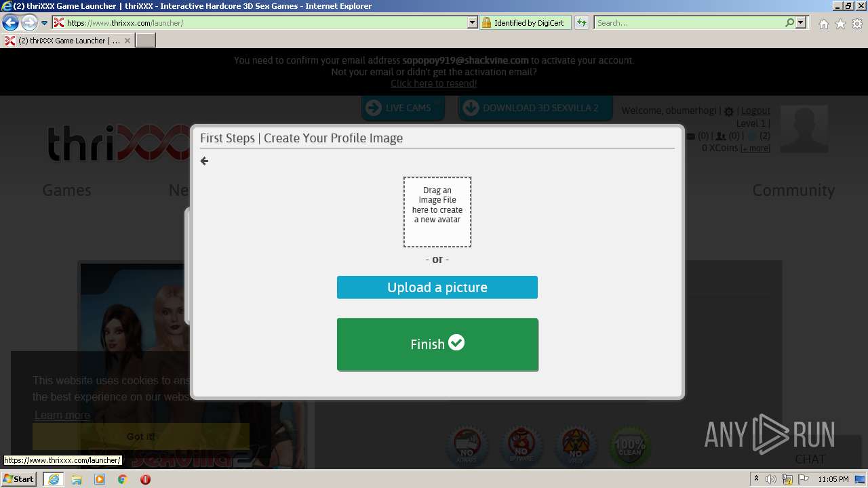Start a search with the magnifier icon
Screen dimensions: 868x488
(790, 22)
